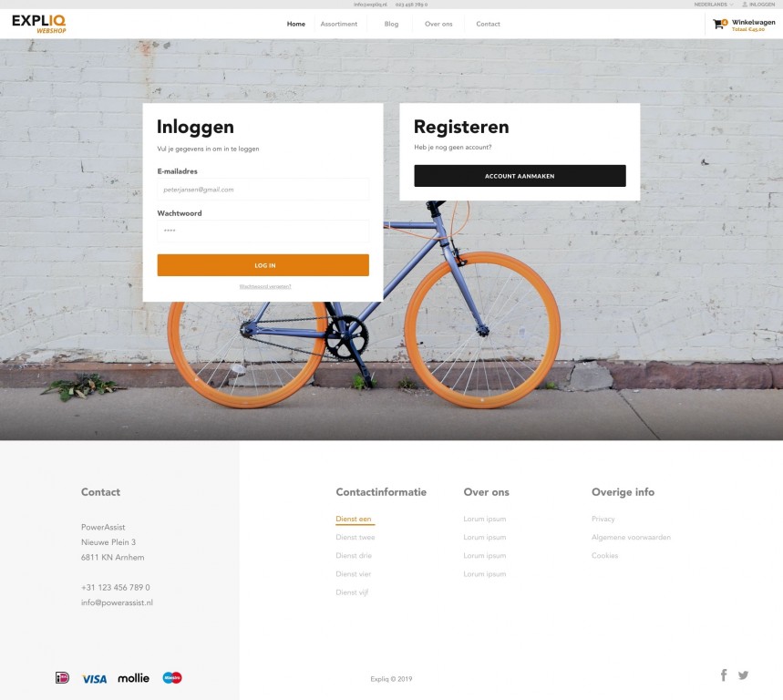Click the Maestro payment logo

tap(172, 677)
